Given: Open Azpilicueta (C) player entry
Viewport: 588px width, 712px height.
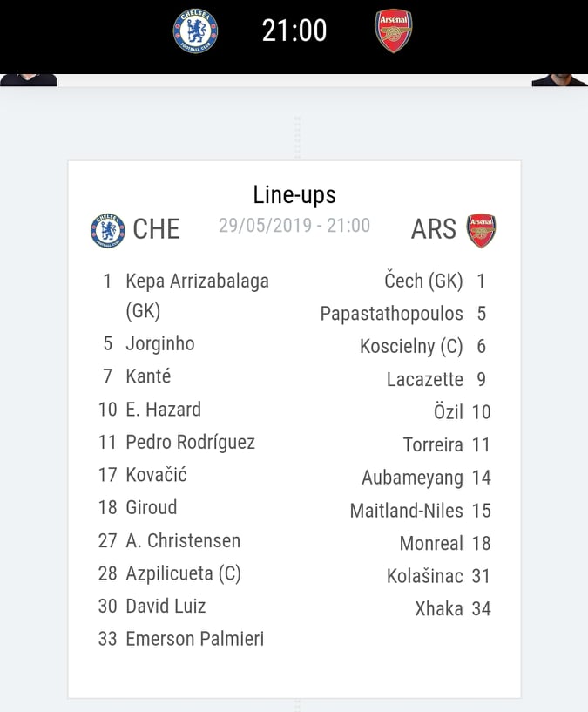Looking at the screenshot, I should tap(184, 573).
